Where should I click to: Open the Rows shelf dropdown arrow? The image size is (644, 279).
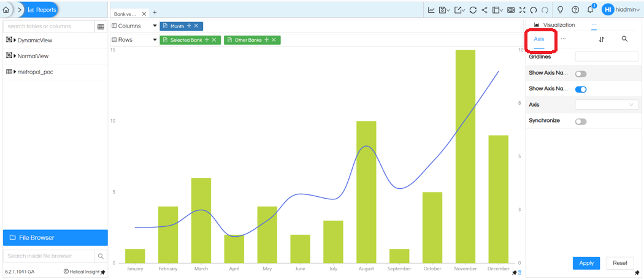point(155,40)
